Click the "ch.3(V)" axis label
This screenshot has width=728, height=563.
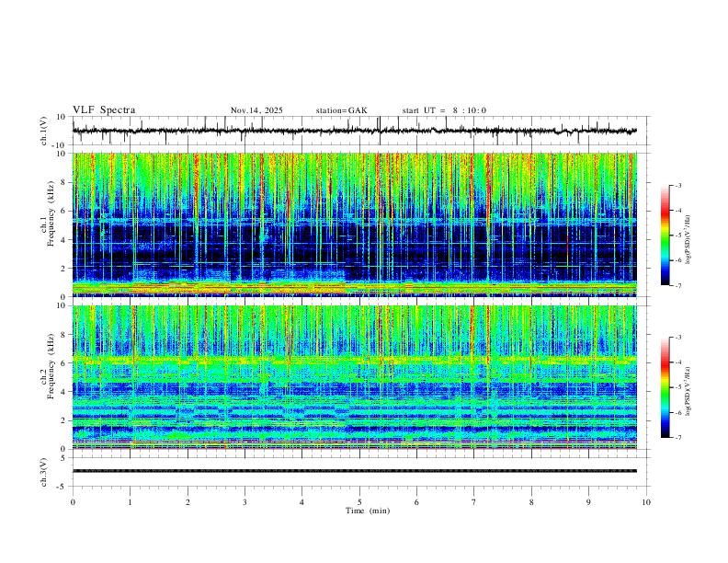(x=44, y=472)
